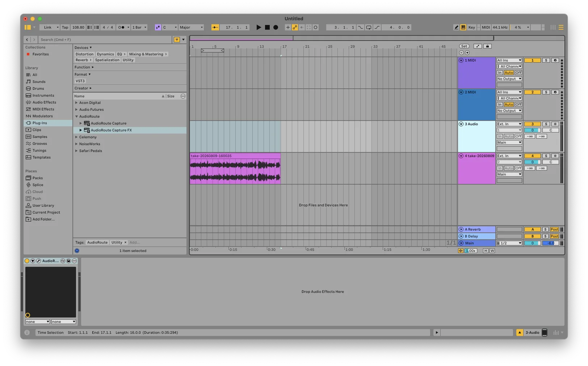The width and height of the screenshot is (588, 366).
Task: Click the MIDI Arrangement Overdub plus icon
Action: 288,27
